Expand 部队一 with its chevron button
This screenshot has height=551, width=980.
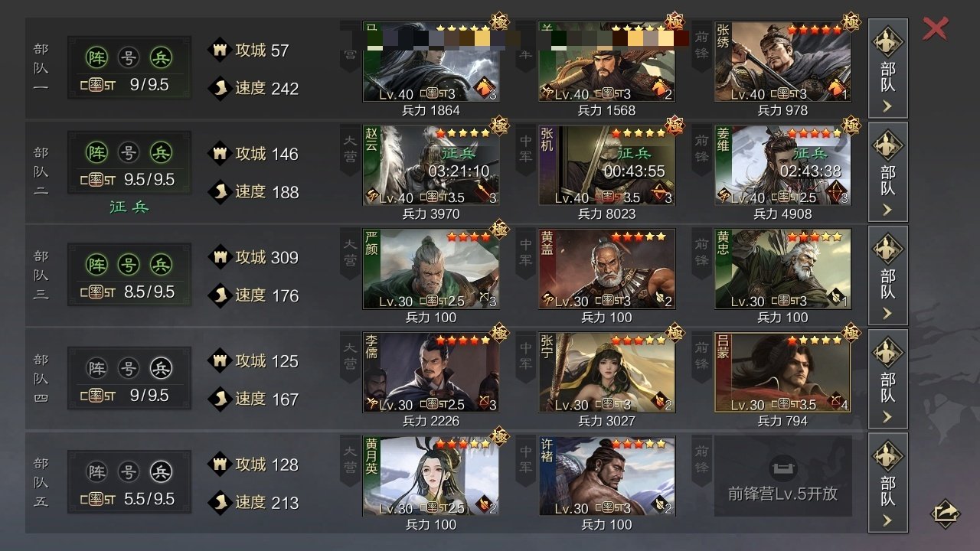pos(888,106)
